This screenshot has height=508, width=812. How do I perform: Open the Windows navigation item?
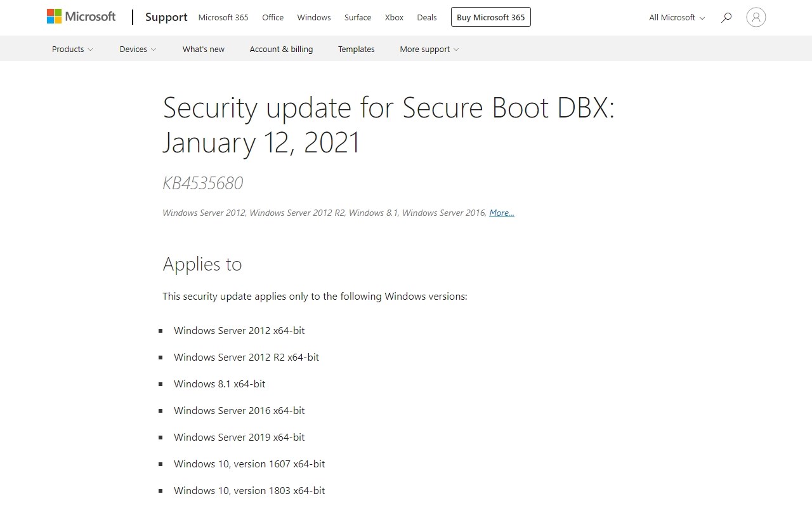pos(314,17)
